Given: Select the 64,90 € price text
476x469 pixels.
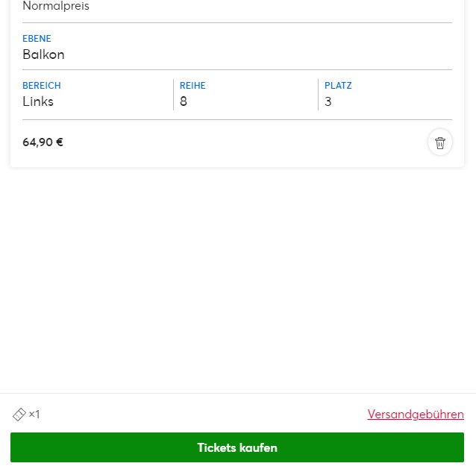Looking at the screenshot, I should 43,142.
